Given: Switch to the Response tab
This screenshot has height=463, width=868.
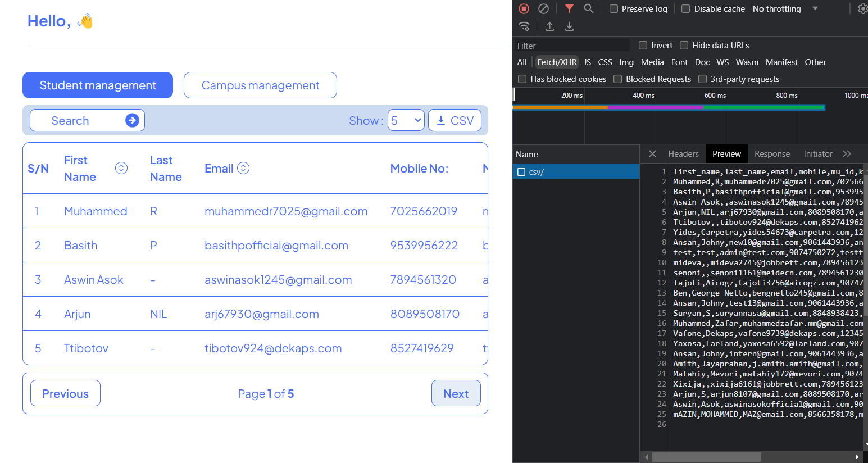Looking at the screenshot, I should [x=772, y=153].
